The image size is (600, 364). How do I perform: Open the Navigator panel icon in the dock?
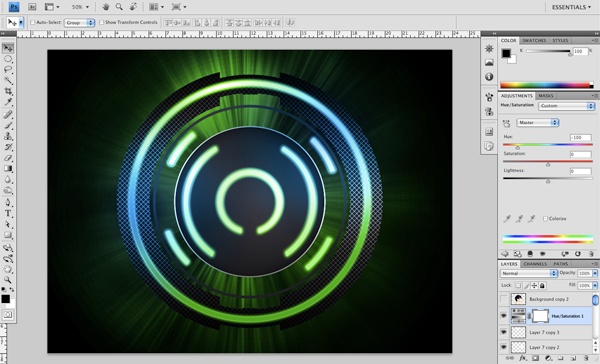tap(489, 49)
